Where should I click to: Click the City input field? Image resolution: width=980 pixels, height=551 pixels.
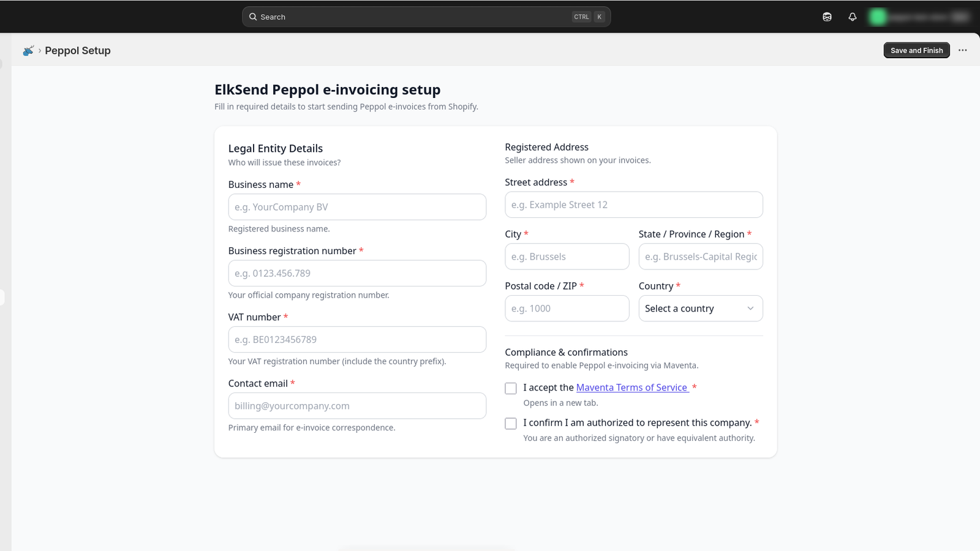click(567, 257)
